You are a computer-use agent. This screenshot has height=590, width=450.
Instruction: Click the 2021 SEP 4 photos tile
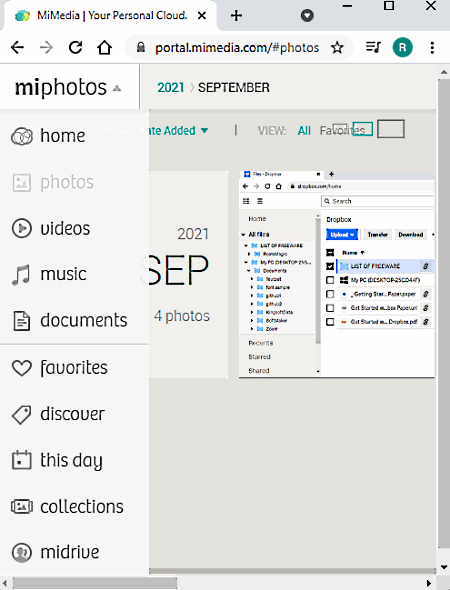click(x=189, y=274)
